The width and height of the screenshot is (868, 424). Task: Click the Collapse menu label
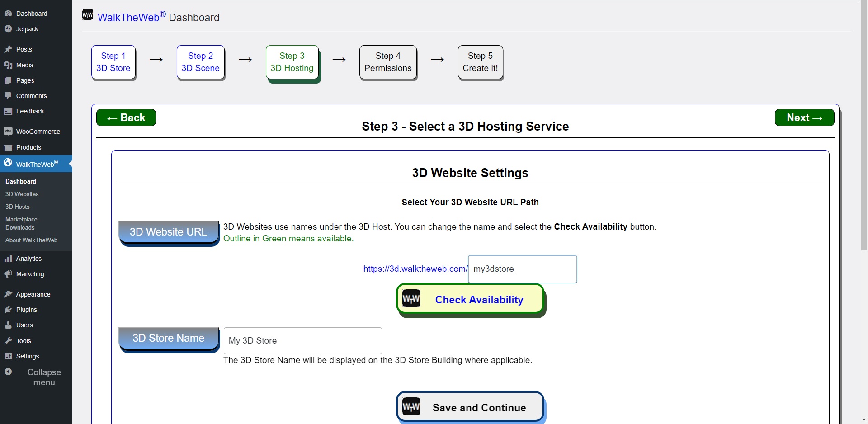click(44, 377)
